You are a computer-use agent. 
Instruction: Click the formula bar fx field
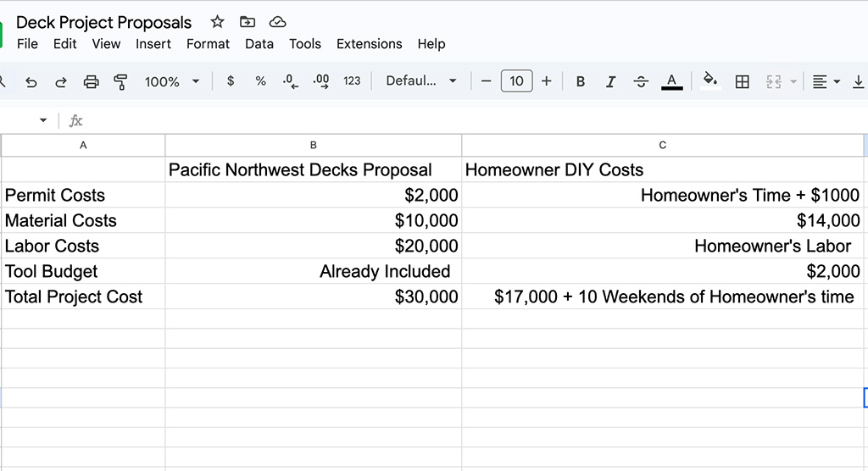click(x=470, y=120)
